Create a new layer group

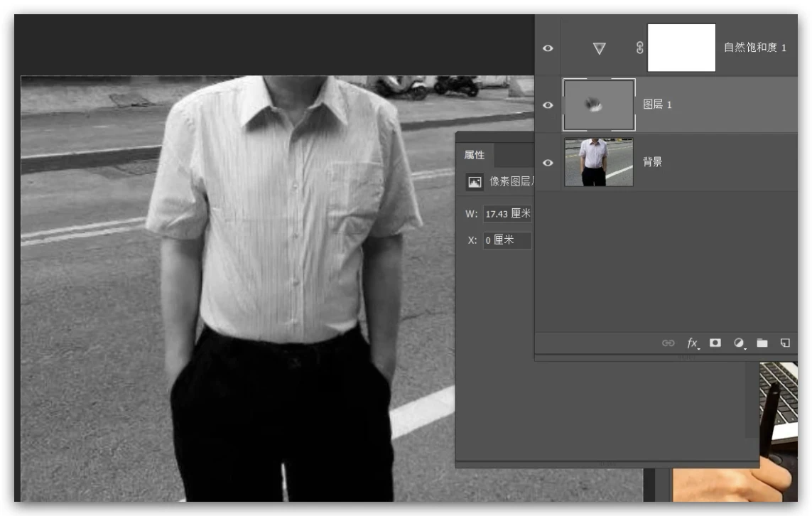762,343
